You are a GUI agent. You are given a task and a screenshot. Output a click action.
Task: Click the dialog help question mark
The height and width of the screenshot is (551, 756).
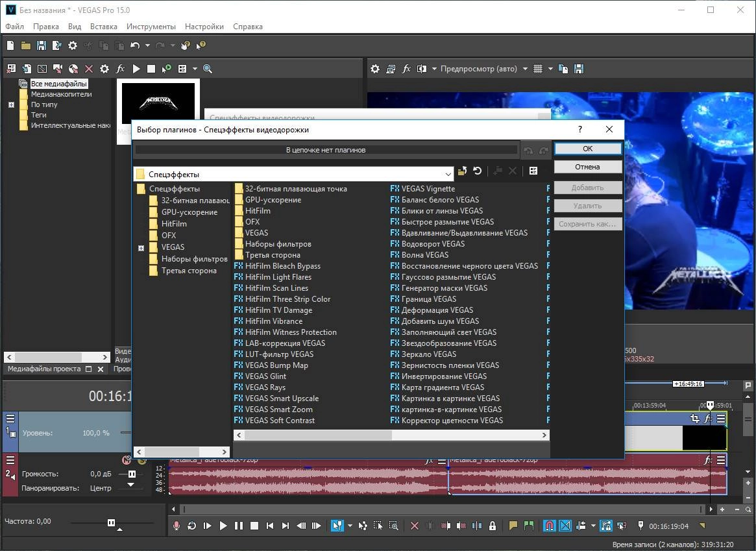coord(580,129)
